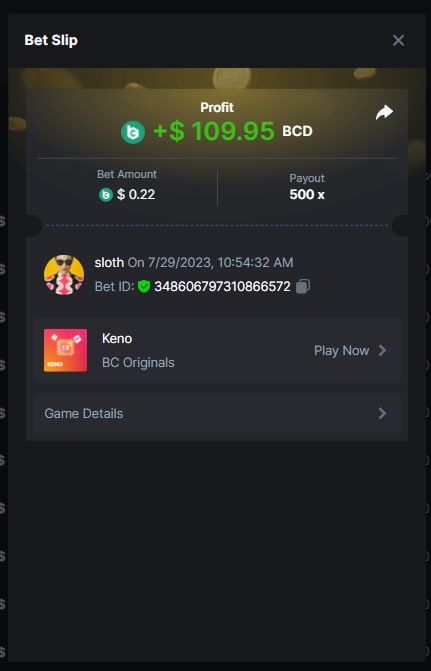Image resolution: width=431 pixels, height=671 pixels.
Task: Click the chevron at Game Details' right end
Action: click(382, 413)
